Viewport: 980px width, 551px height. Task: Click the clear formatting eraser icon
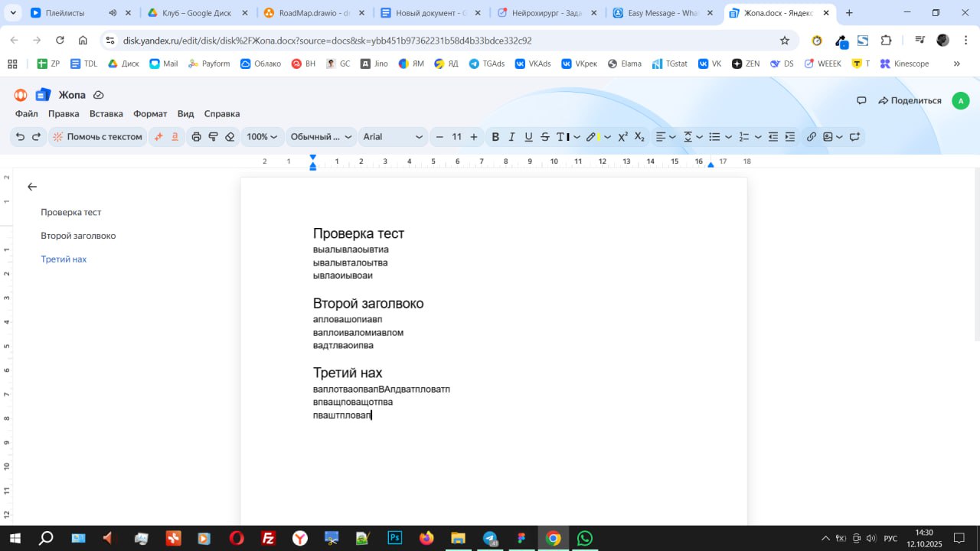click(230, 137)
